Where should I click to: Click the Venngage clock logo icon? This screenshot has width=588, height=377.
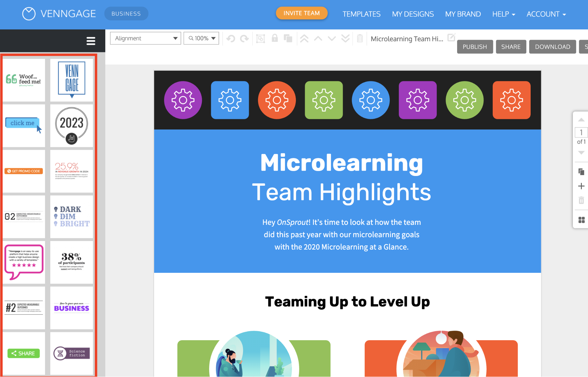click(29, 14)
